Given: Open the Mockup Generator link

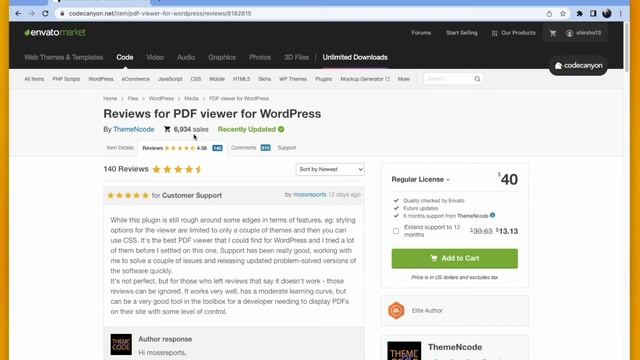Looking at the screenshot, I should [365, 79].
